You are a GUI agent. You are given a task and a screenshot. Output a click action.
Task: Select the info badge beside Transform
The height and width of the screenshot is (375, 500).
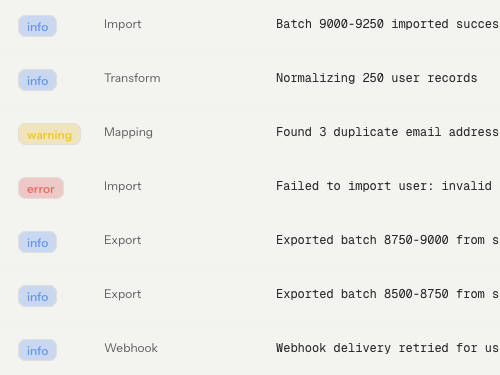pos(37,80)
